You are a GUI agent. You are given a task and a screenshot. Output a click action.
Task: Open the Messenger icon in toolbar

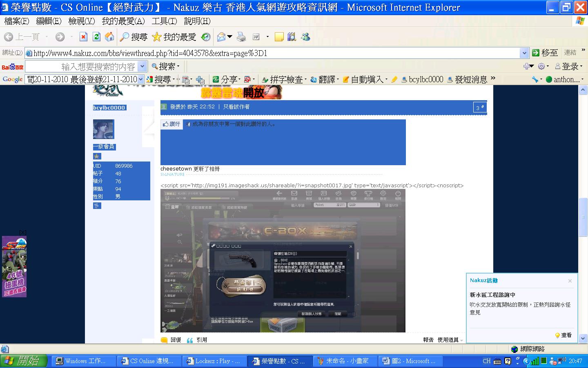(305, 37)
